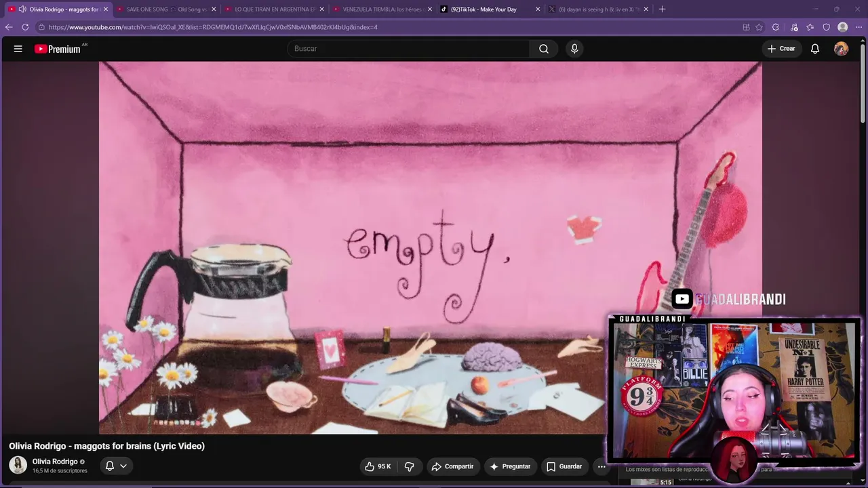The width and height of the screenshot is (868, 488).
Task: Open the browser shield icon
Action: coord(826,27)
